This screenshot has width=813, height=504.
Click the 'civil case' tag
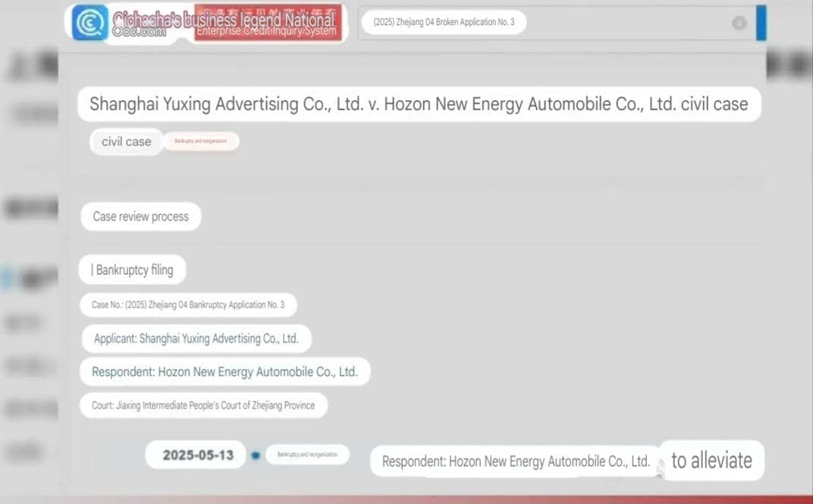(126, 142)
